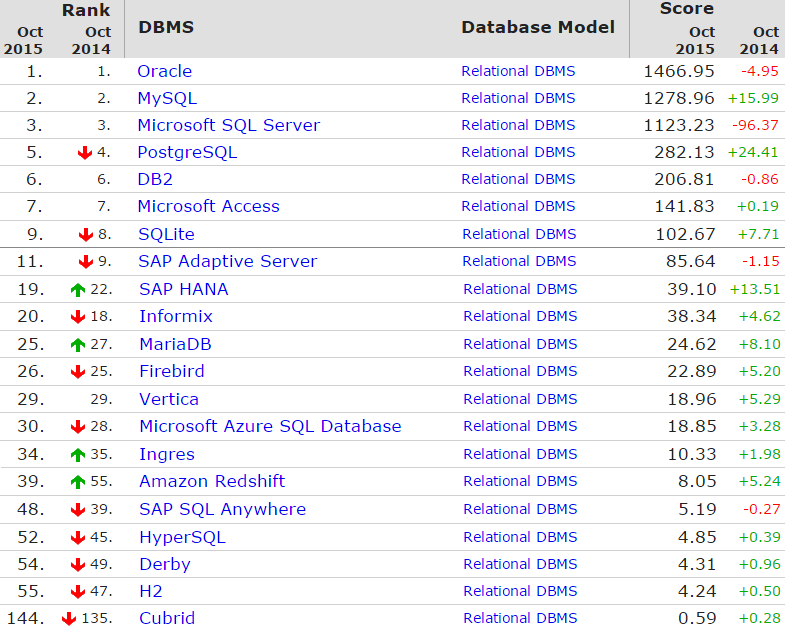
Task: Open Relational DBMS link in MySQL row
Action: pos(518,98)
